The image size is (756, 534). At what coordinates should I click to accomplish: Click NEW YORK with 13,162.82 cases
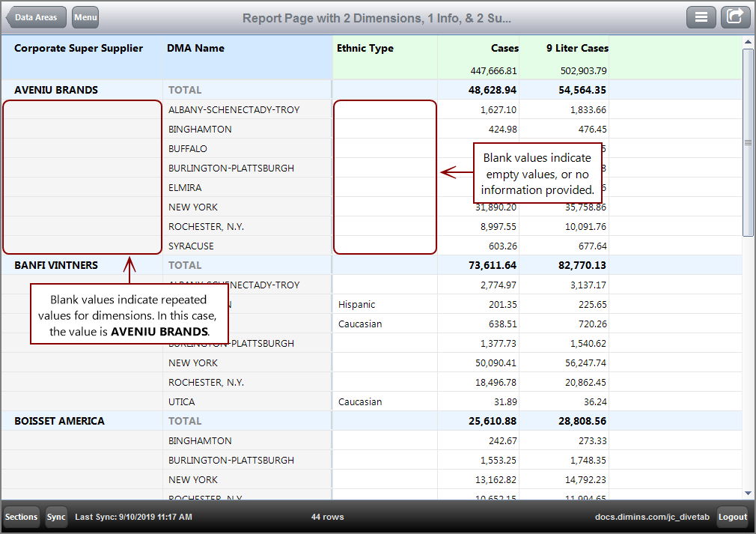pyautogui.click(x=193, y=480)
